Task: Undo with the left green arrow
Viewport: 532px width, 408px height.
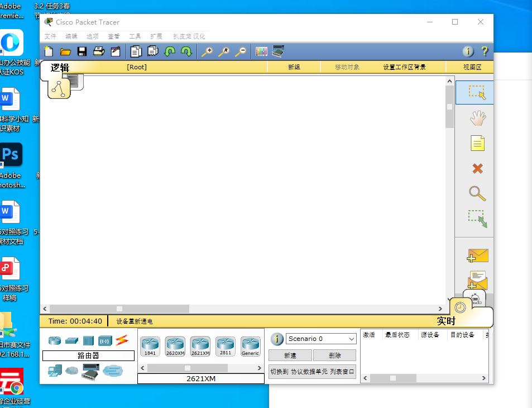Action: [x=170, y=51]
